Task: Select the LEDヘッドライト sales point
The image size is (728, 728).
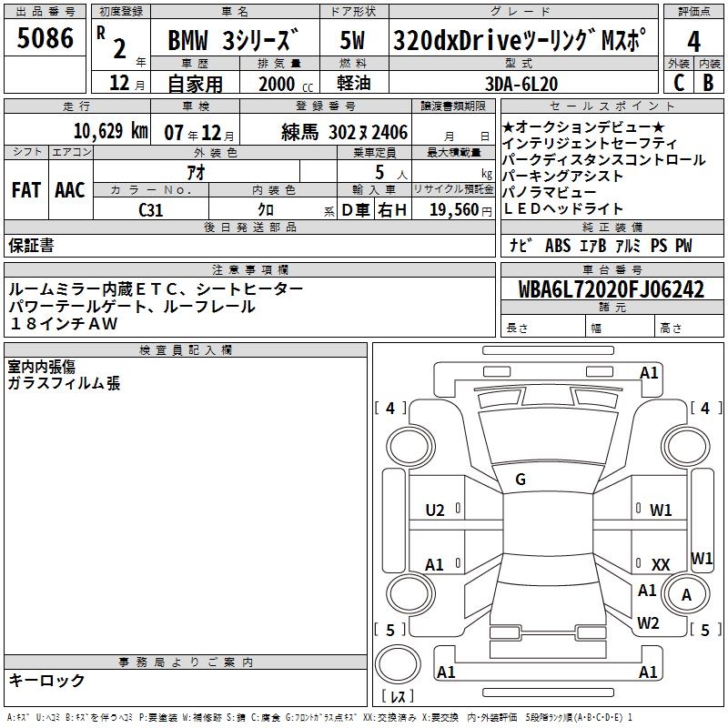Action: coord(562,208)
